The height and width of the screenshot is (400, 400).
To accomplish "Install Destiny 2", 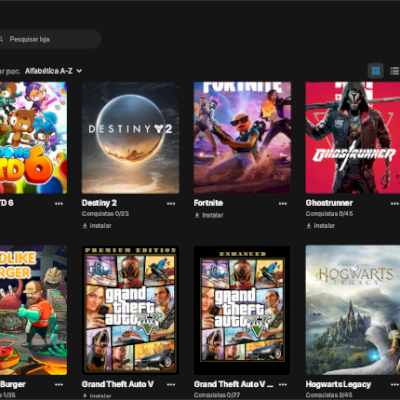I will 97,226.
